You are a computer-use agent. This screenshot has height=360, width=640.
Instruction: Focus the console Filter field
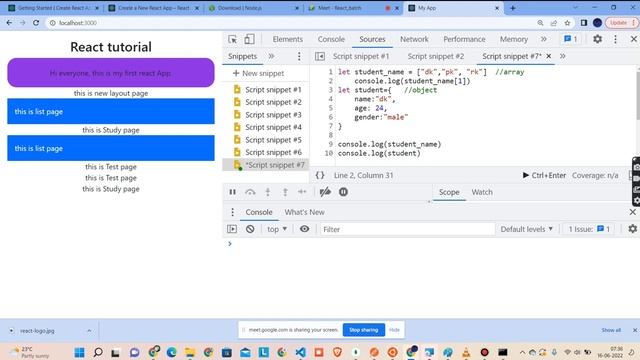pos(407,229)
